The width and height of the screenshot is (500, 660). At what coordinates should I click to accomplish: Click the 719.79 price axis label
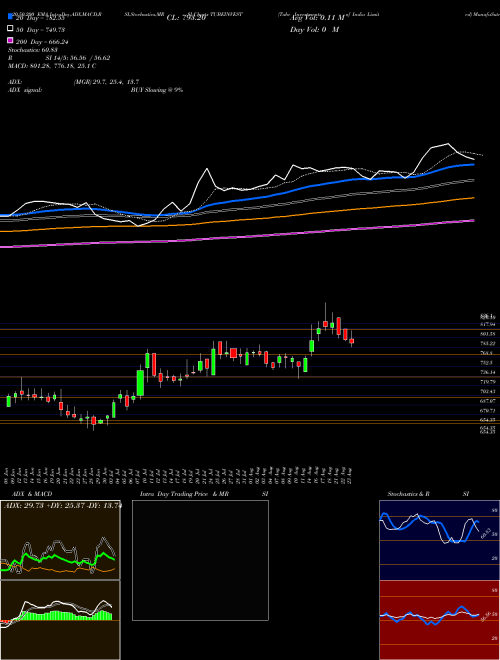(x=488, y=382)
